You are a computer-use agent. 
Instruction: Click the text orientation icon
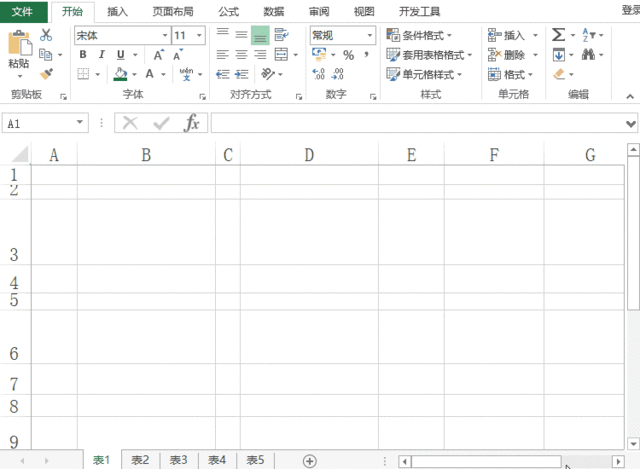click(x=268, y=74)
